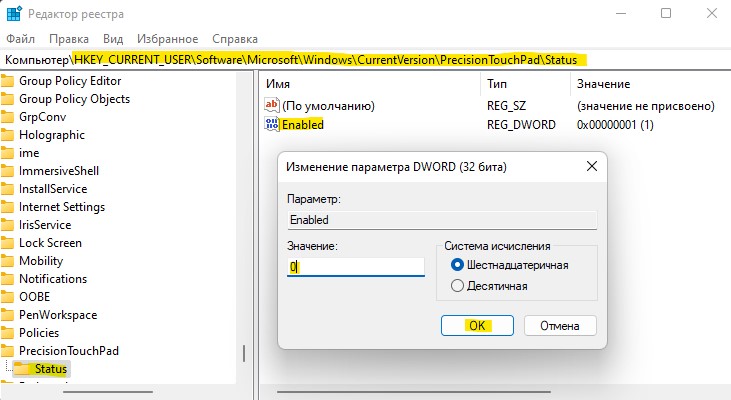Close the DWORD edit dialog
The height and width of the screenshot is (400, 731).
592,166
